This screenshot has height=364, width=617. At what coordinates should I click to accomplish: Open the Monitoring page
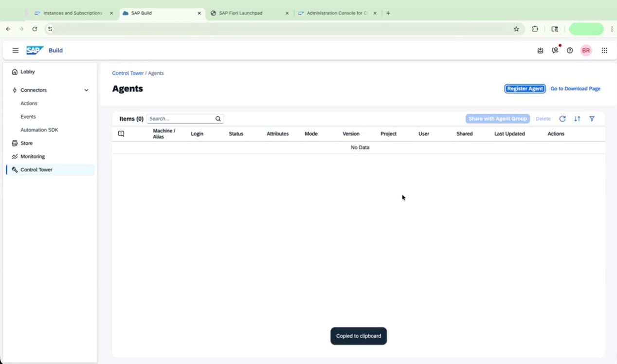(x=33, y=156)
